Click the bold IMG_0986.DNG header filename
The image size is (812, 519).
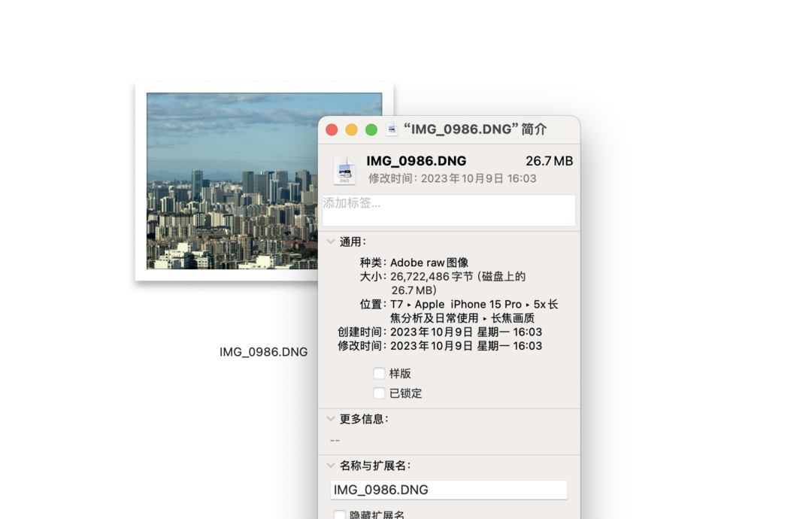417,161
